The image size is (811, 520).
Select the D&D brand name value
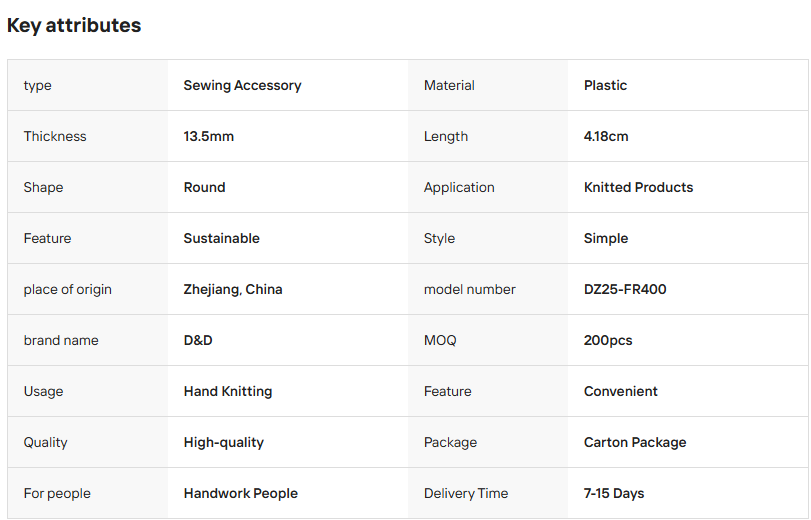click(x=198, y=340)
